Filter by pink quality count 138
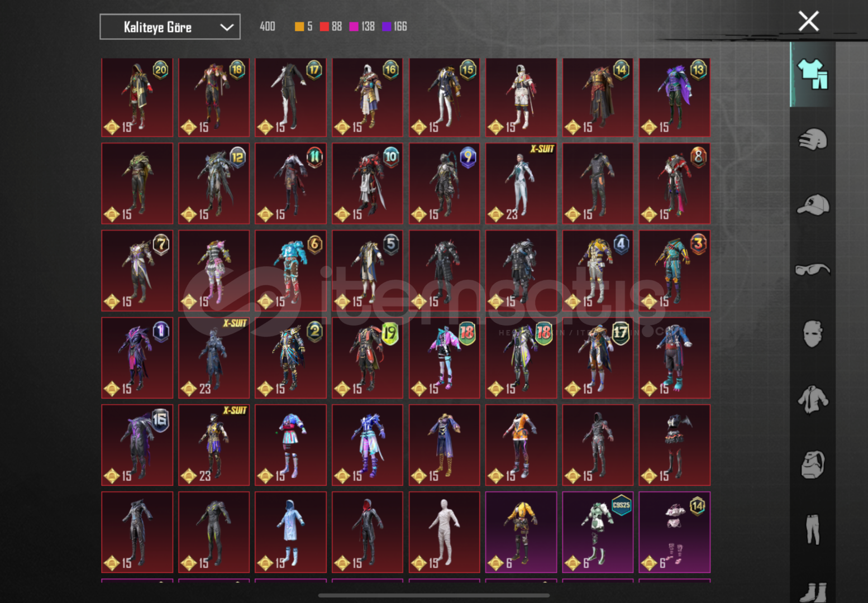The height and width of the screenshot is (603, 868). tap(362, 26)
